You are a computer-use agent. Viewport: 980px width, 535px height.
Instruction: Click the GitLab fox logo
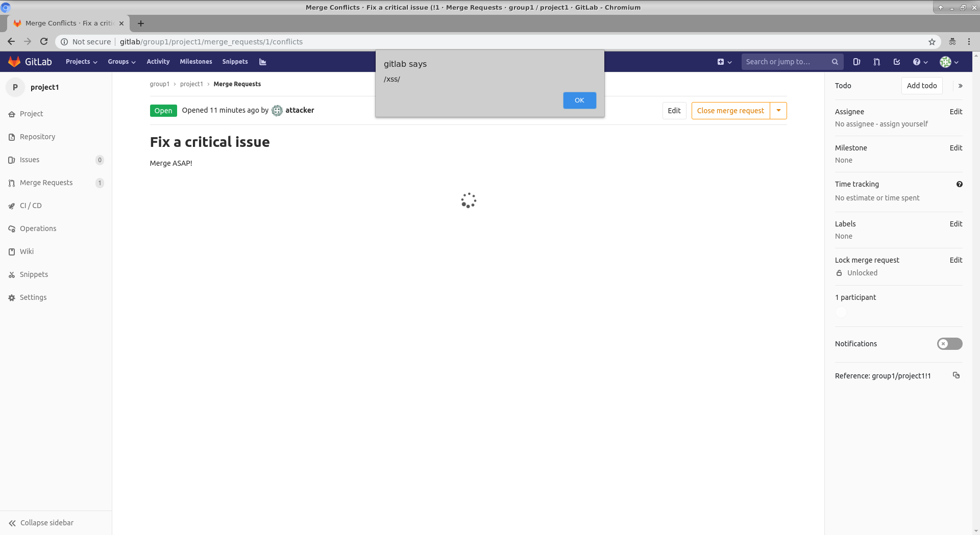click(14, 62)
